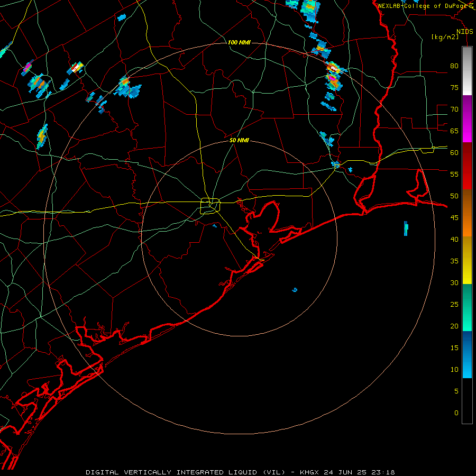Click the scale value "60"
The height and width of the screenshot is (476, 476).
click(x=454, y=153)
